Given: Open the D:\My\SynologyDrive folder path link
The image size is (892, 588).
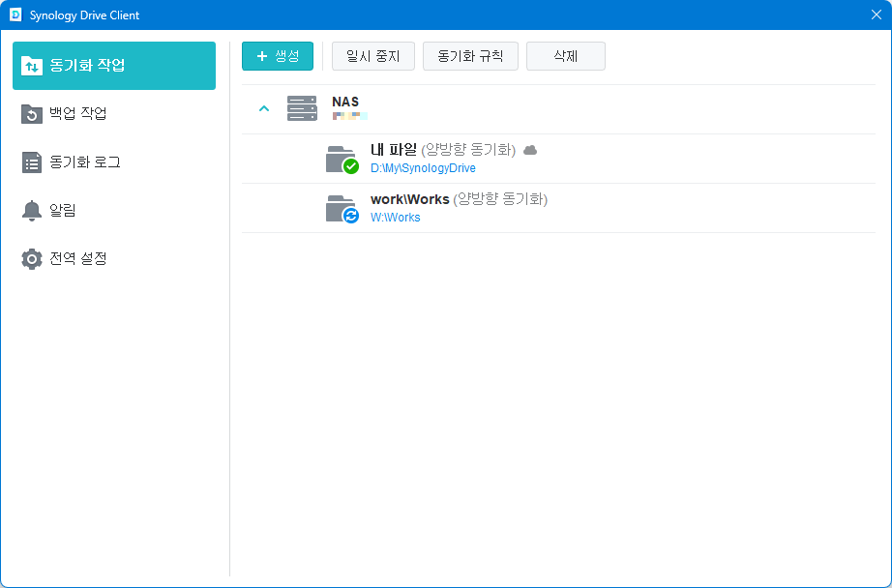Looking at the screenshot, I should (423, 167).
